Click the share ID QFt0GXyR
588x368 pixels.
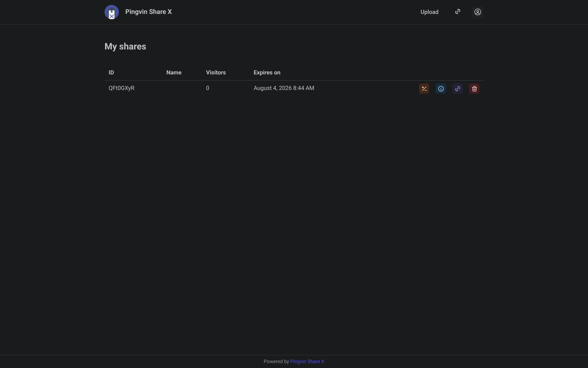(121, 88)
